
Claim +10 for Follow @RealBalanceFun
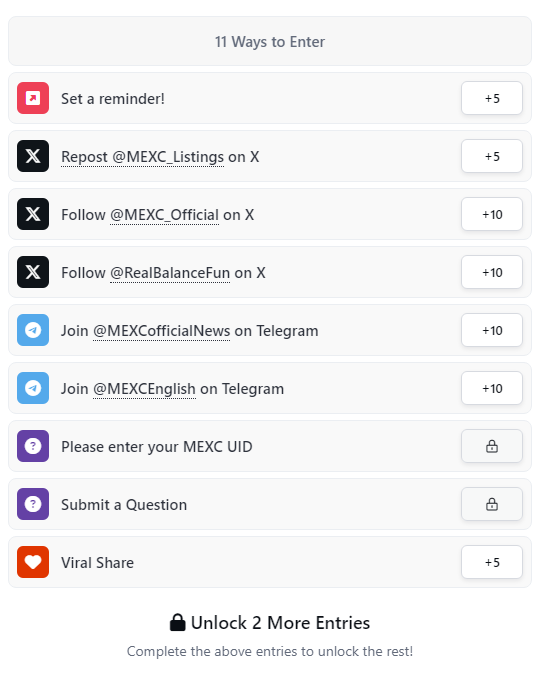492,272
